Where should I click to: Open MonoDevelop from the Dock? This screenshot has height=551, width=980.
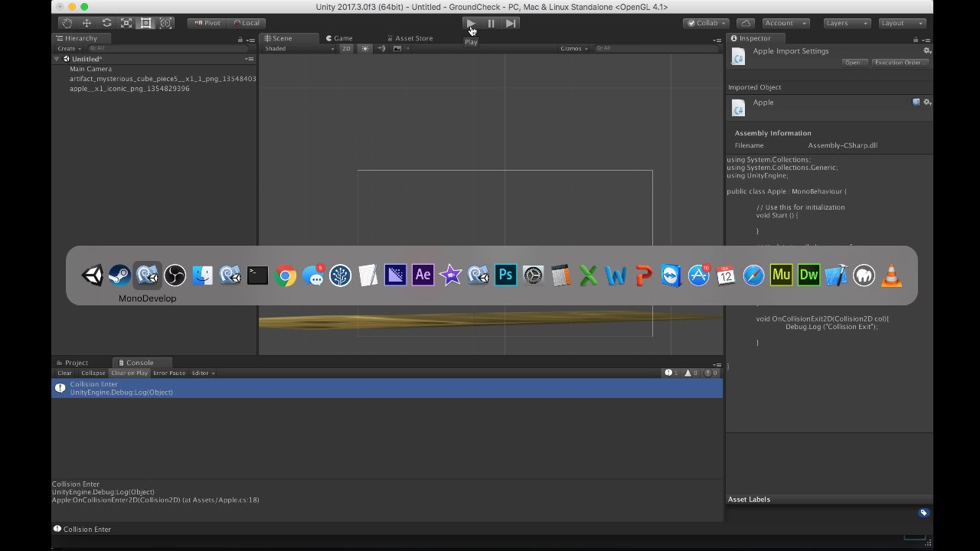pyautogui.click(x=147, y=275)
